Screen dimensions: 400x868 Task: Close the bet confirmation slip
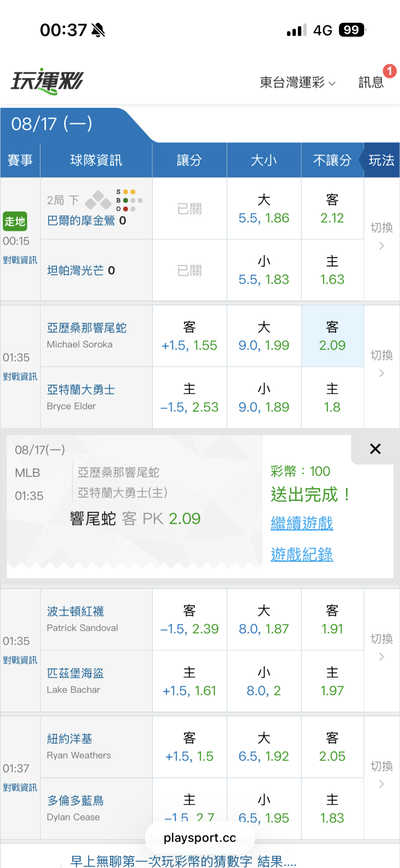coord(375,449)
